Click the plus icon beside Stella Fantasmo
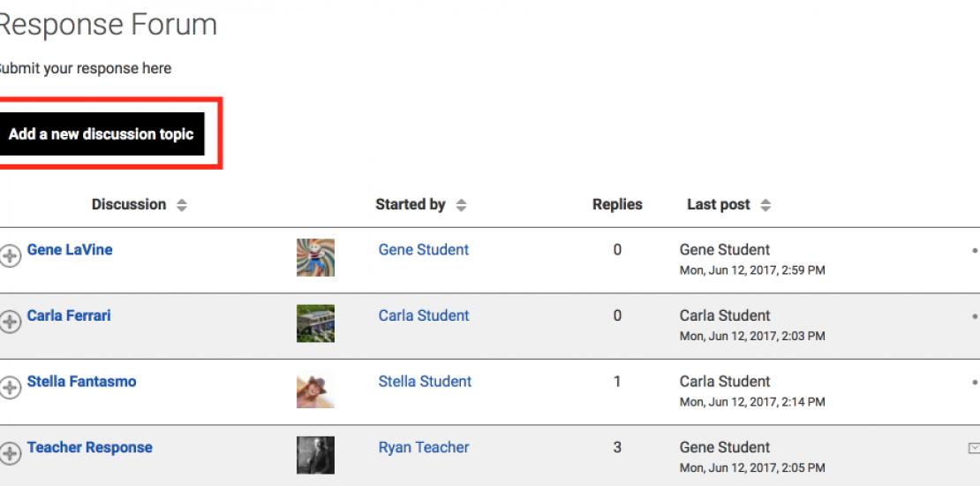 point(10,388)
